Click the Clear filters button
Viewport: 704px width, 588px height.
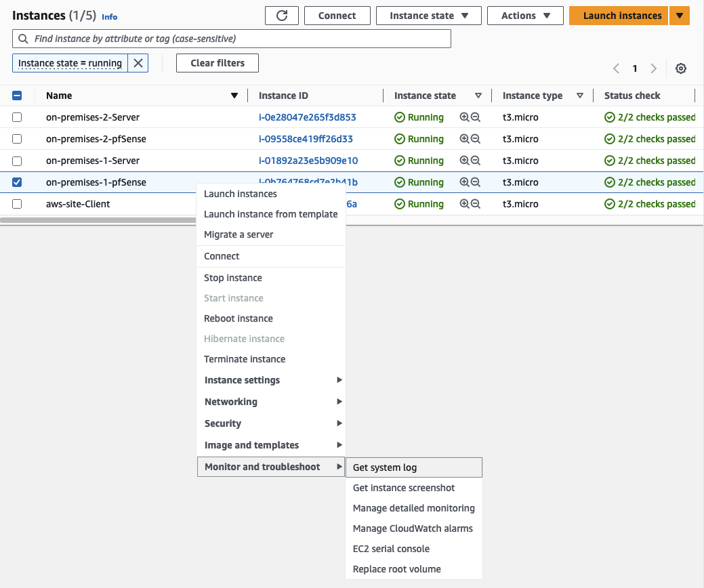tap(217, 63)
